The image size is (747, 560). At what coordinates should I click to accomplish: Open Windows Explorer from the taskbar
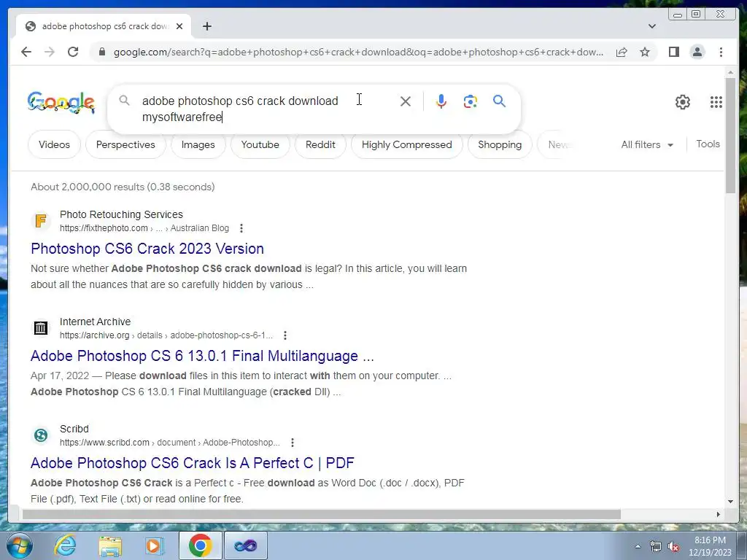point(110,545)
